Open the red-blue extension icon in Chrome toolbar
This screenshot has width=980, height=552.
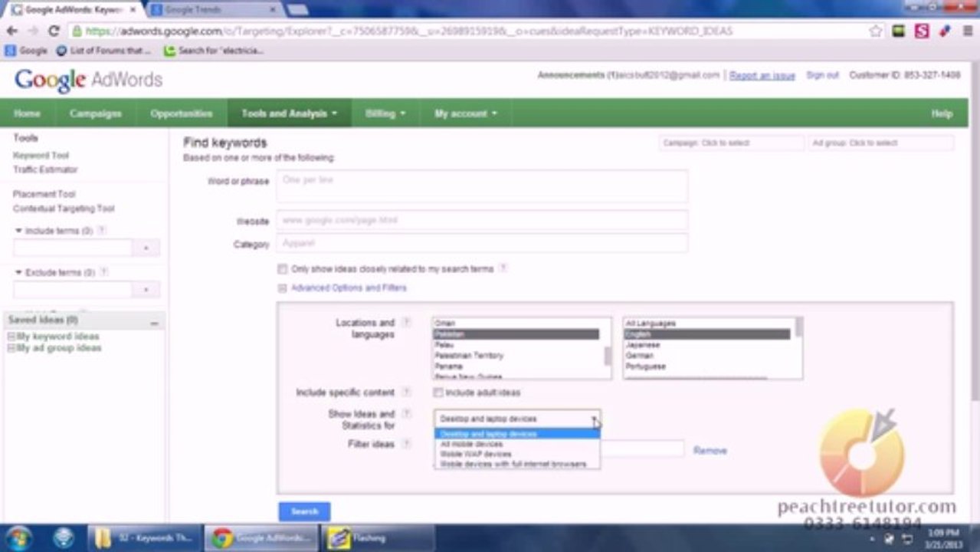945,31
